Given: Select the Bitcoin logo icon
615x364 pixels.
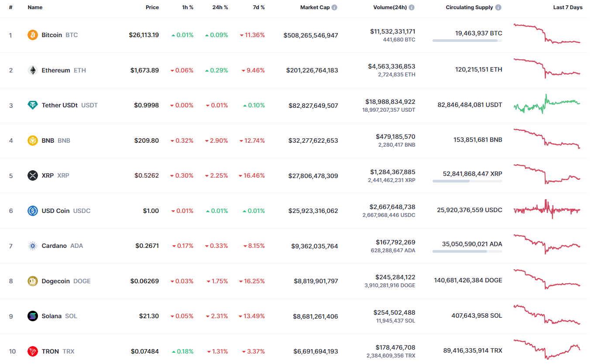Looking at the screenshot, I should click(x=32, y=35).
